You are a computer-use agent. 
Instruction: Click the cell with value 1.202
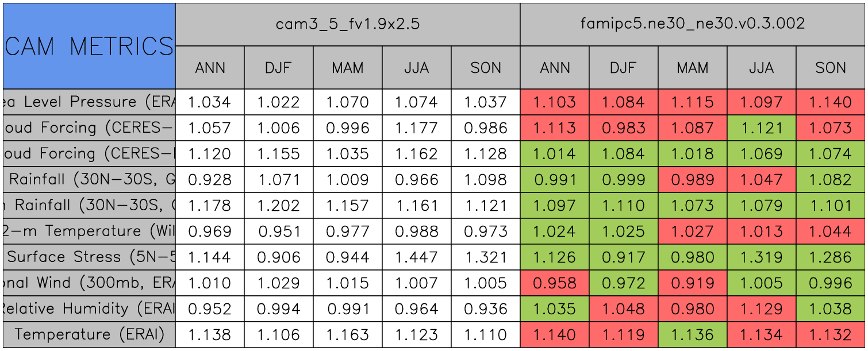tap(278, 206)
